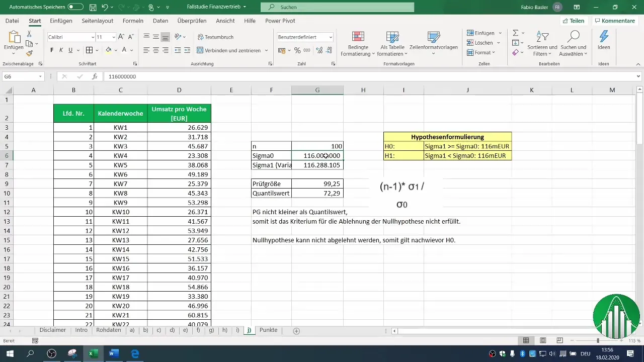Click the borders grid icon
This screenshot has height=362, width=644.
click(x=89, y=50)
